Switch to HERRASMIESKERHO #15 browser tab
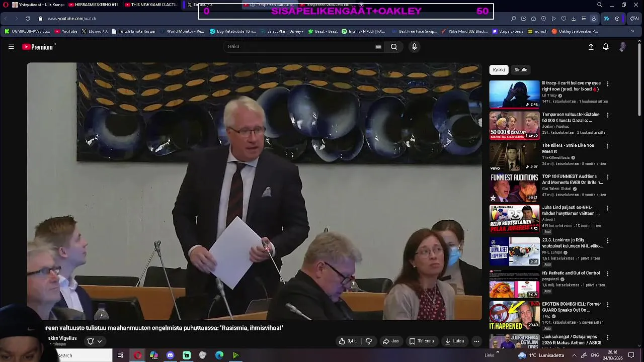The width and height of the screenshot is (644, 362). pos(94,5)
